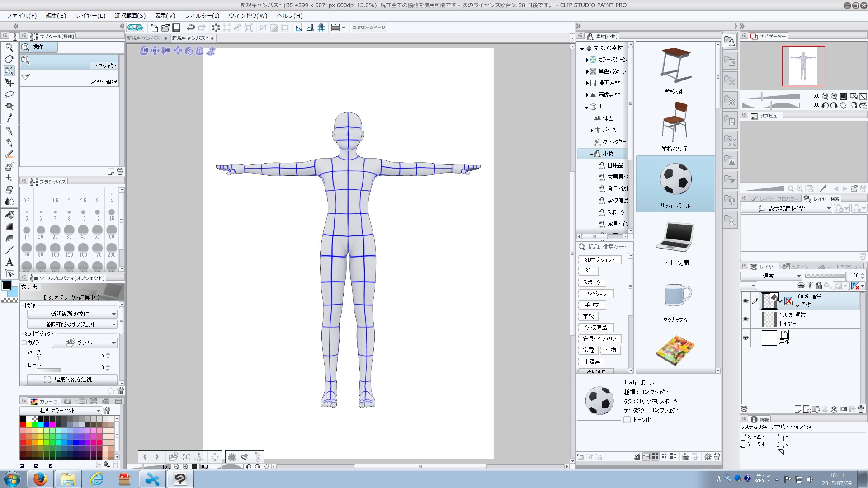
Task: Enable the トーン化 checkbox
Action: point(627,420)
